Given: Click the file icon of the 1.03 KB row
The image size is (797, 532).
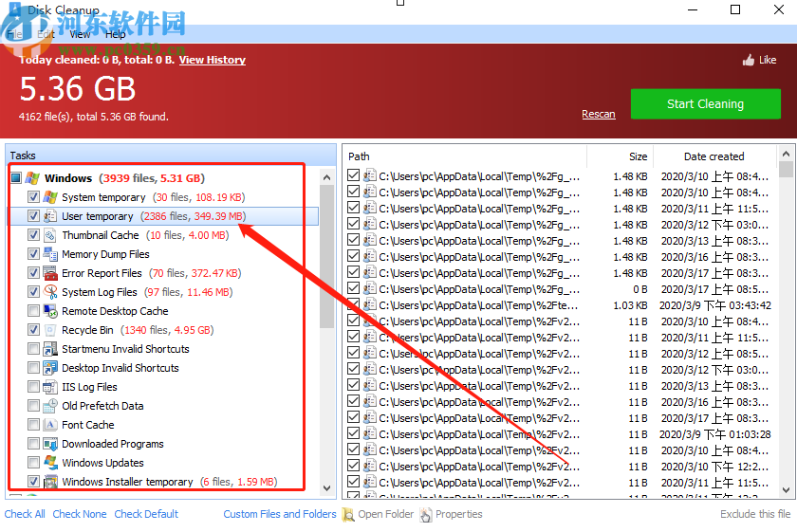Looking at the screenshot, I should (369, 304).
